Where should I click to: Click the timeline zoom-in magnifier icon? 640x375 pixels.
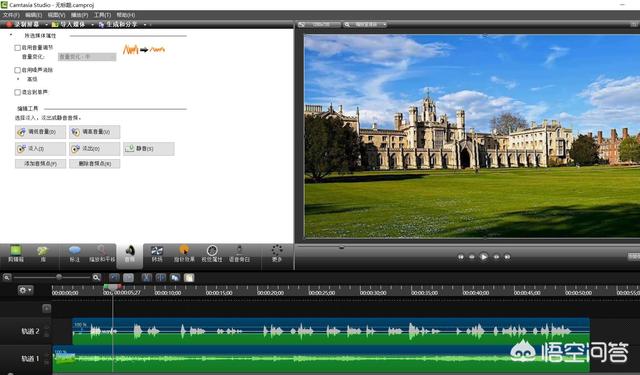[x=96, y=277]
